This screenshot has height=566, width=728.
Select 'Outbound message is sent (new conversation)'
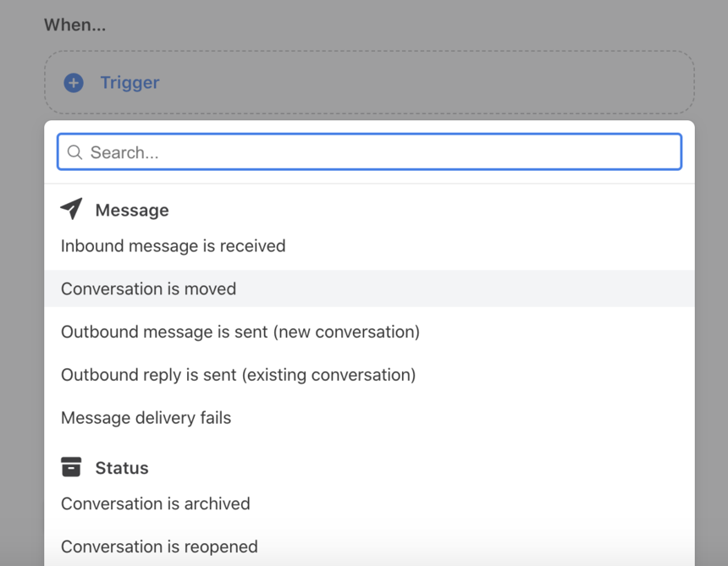370,332
